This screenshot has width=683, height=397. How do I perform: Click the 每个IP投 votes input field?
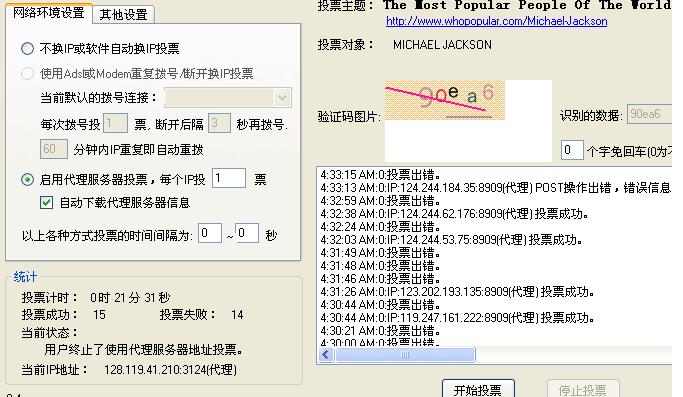point(229,178)
